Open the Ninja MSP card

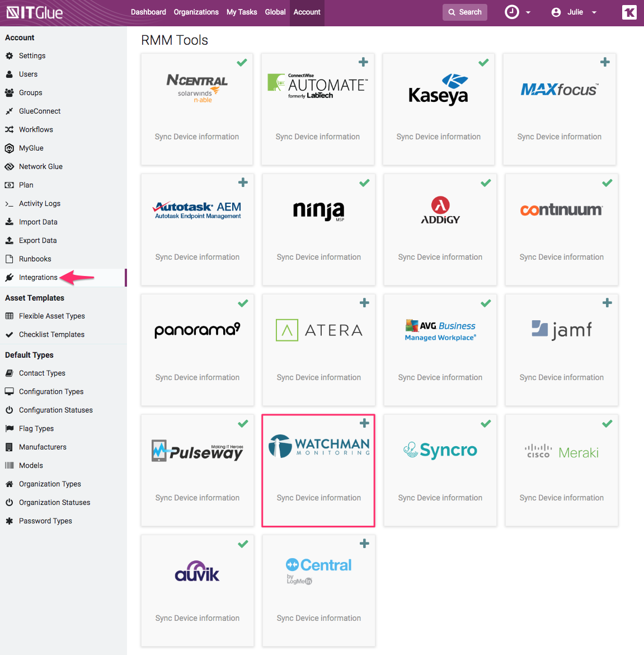[x=318, y=230]
